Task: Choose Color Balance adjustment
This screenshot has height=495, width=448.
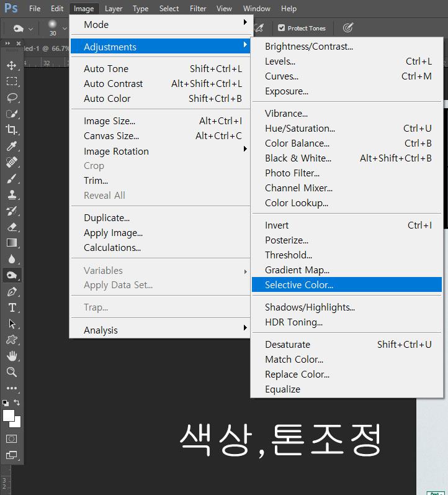Action: (347, 143)
